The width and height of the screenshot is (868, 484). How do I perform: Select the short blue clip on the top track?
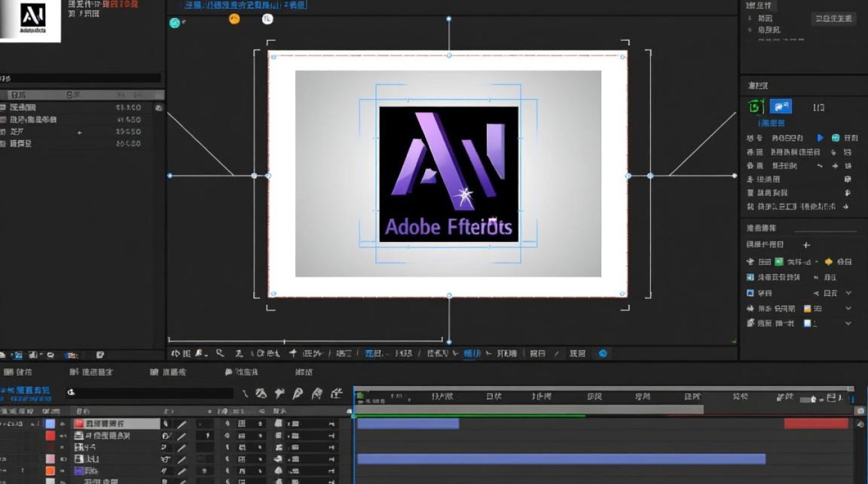408,424
